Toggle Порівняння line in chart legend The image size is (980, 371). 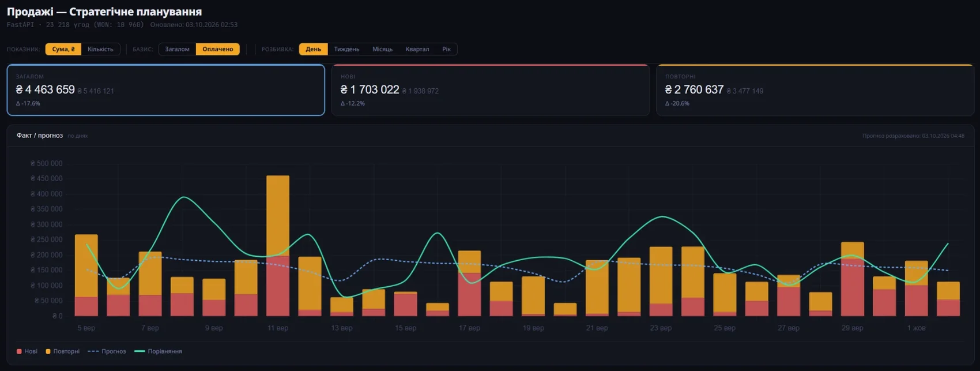(158, 351)
